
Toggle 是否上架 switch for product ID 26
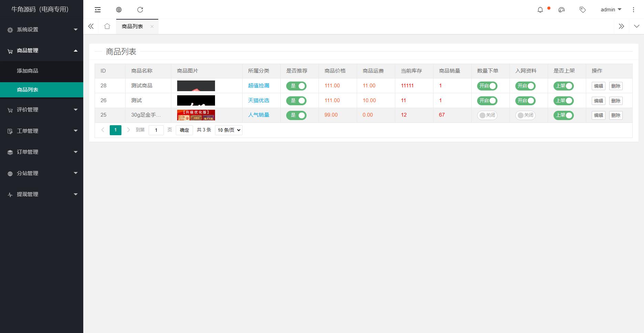click(x=563, y=101)
